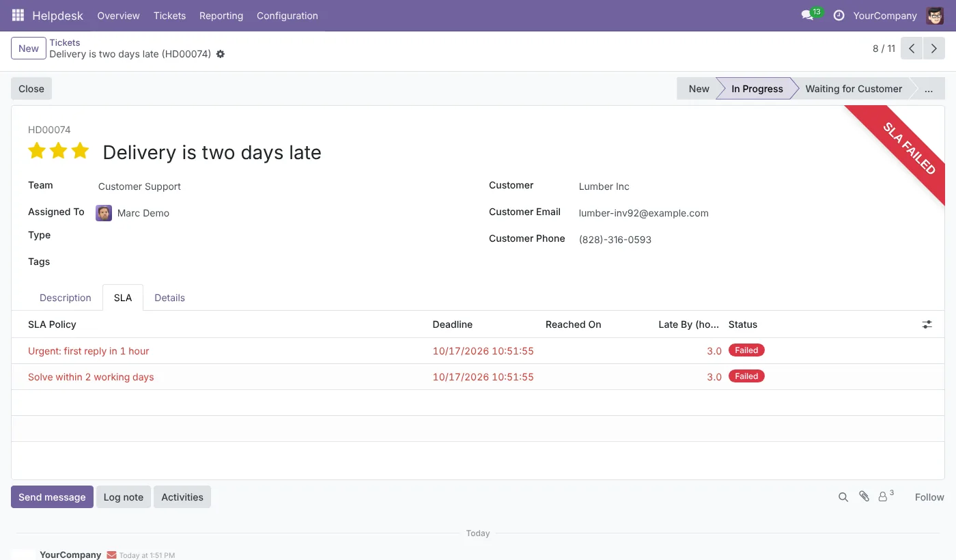Click the red email icon next to YourCompany message

[111, 555]
